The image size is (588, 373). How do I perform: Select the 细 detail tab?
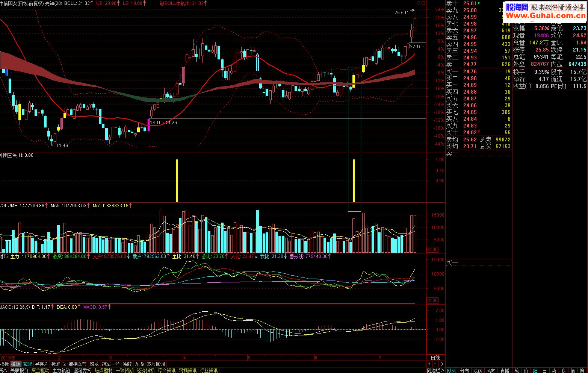tap(535, 370)
